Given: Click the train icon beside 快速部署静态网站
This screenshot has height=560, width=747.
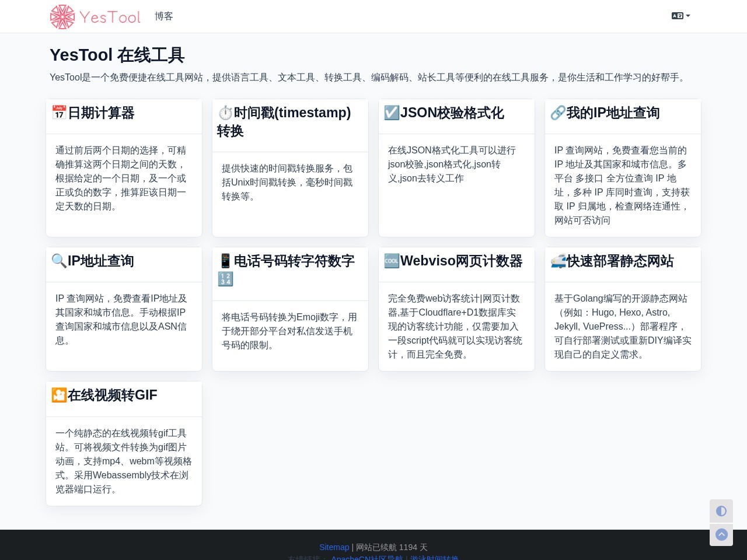Looking at the screenshot, I should (x=558, y=261).
